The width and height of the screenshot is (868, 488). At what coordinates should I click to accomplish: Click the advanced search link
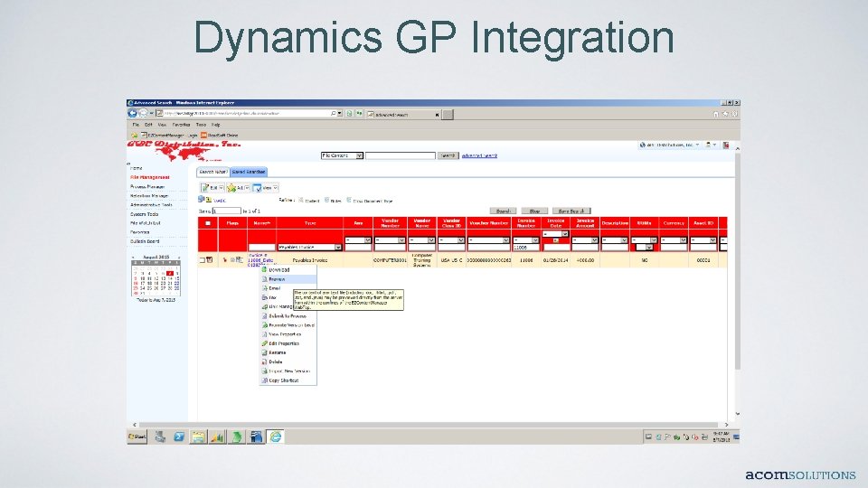[x=479, y=156]
